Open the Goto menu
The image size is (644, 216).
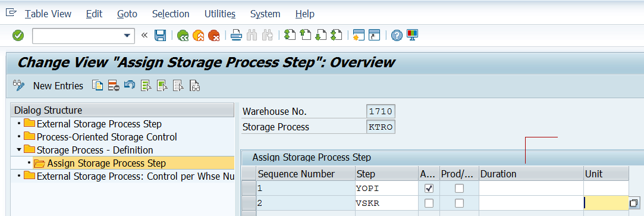[x=127, y=14]
